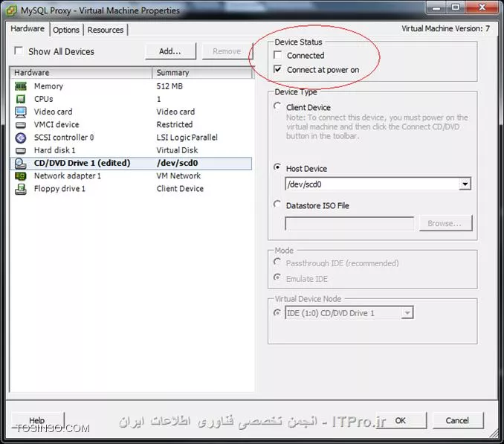
Task: Close the Virtual Machine Properties window
Action: point(482,7)
